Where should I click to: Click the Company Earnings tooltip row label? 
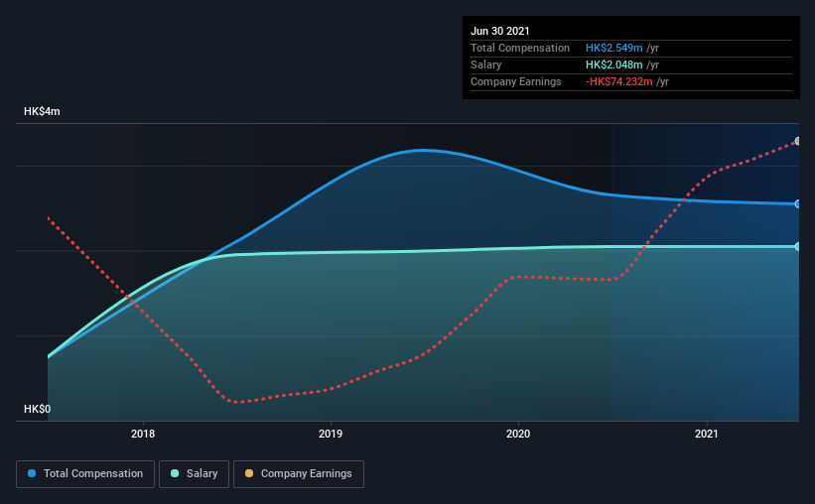515,81
